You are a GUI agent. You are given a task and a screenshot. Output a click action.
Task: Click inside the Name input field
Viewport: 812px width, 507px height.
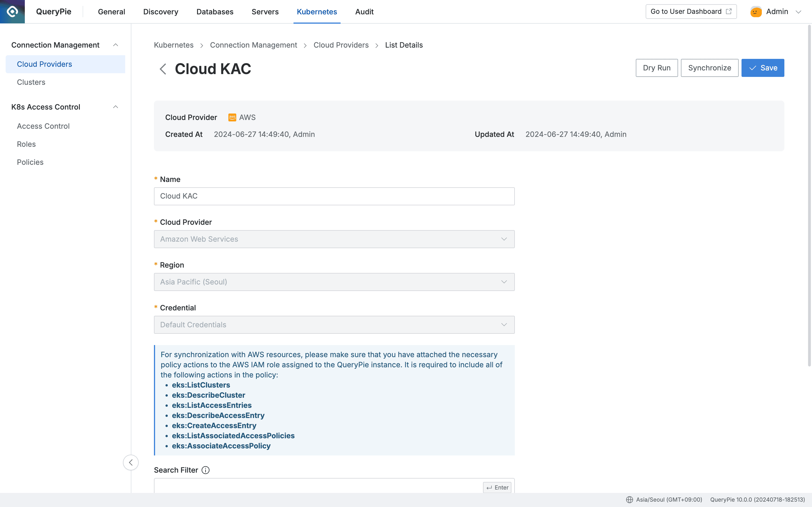click(334, 196)
